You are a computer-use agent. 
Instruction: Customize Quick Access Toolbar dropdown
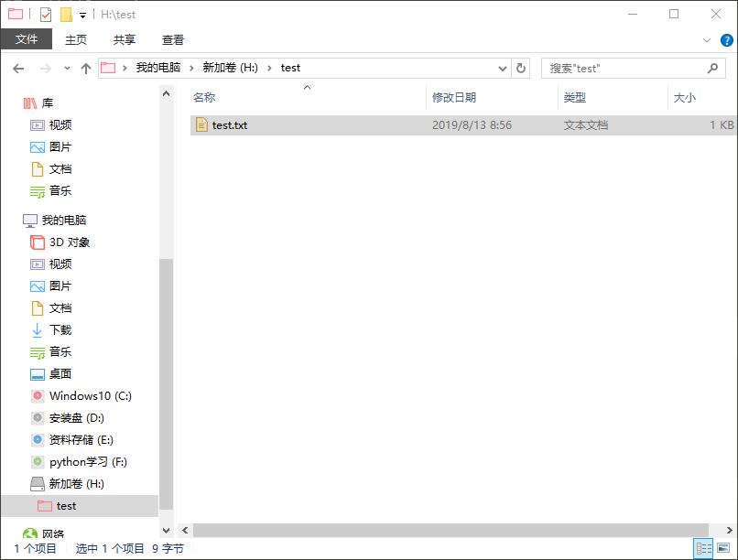click(x=82, y=16)
